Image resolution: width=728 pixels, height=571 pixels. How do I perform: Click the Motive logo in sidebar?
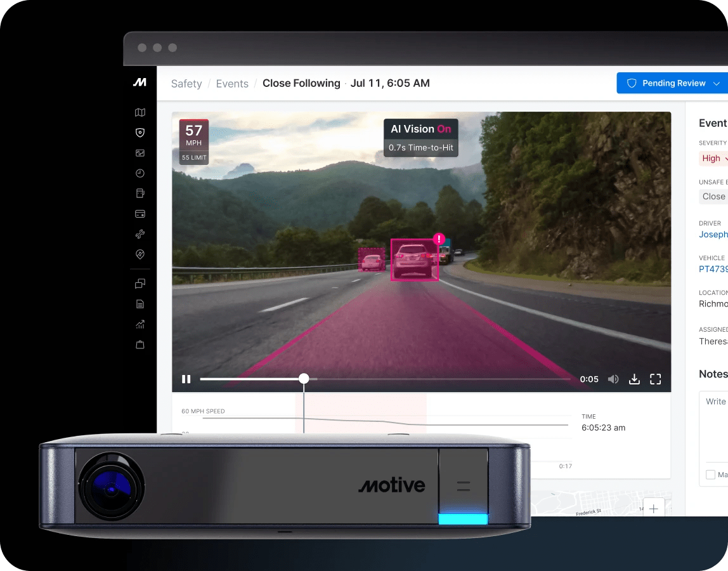[140, 82]
